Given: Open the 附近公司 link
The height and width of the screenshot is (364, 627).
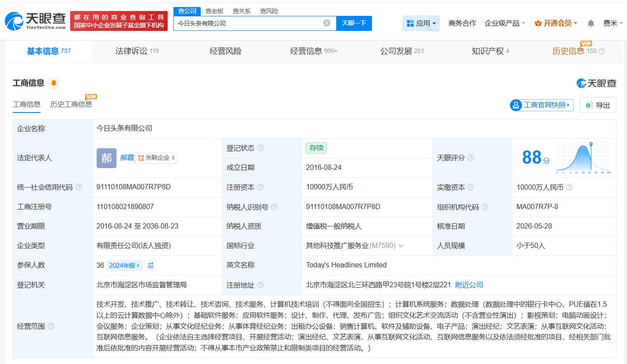Looking at the screenshot, I should 469,285.
